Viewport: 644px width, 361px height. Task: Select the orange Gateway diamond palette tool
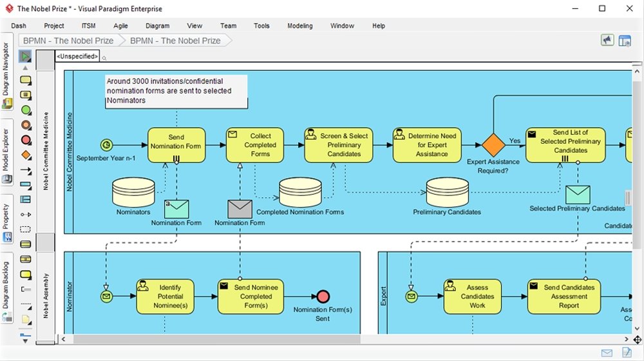26,155
